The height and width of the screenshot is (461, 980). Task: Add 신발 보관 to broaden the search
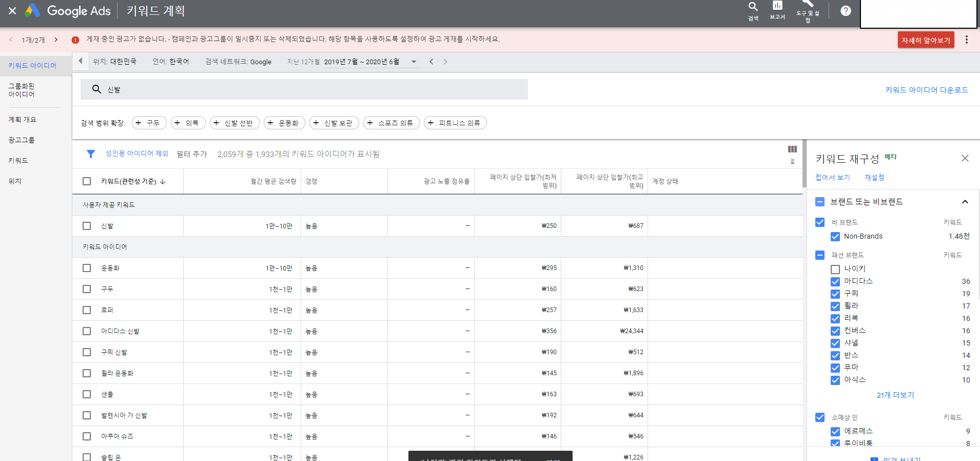pyautogui.click(x=334, y=123)
